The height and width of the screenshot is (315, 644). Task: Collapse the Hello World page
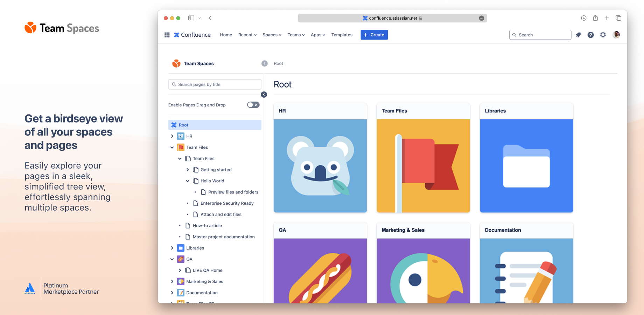point(188,181)
